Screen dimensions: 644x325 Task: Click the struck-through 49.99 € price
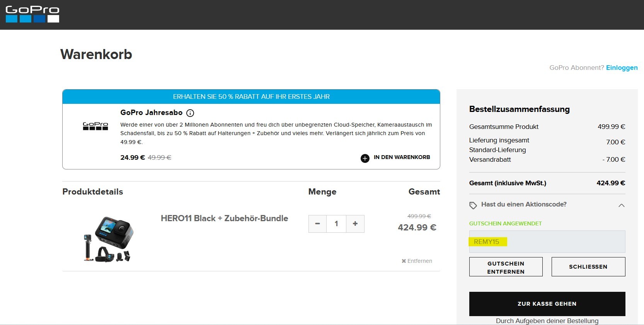pos(159,157)
